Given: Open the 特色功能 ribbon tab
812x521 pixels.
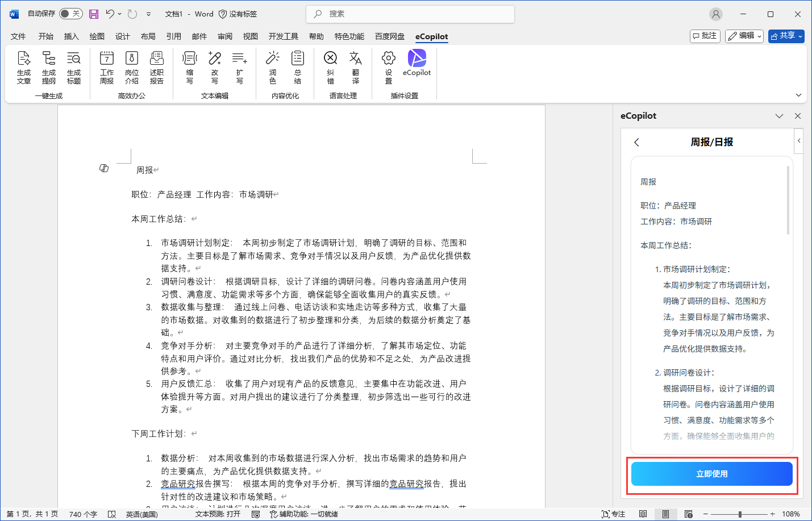Looking at the screenshot, I should (349, 36).
